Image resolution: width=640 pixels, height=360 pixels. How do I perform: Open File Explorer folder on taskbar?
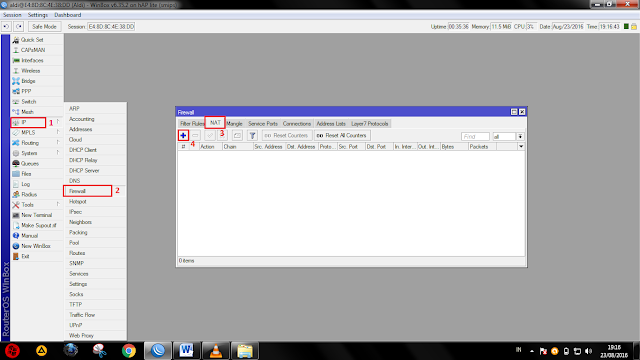[x=245, y=351]
